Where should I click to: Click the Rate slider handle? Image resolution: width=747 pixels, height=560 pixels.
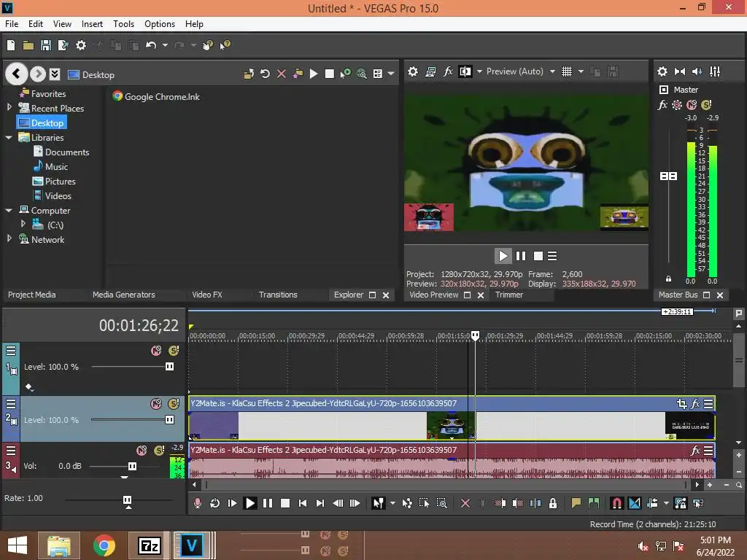pos(127,500)
